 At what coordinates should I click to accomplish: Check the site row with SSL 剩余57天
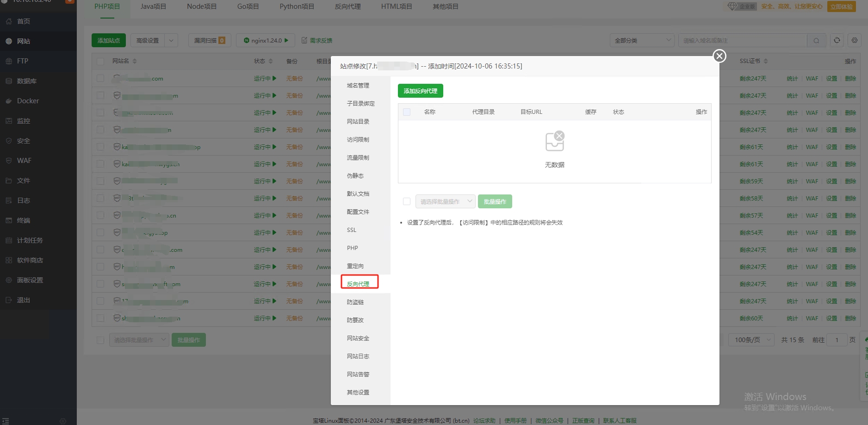(x=100, y=215)
